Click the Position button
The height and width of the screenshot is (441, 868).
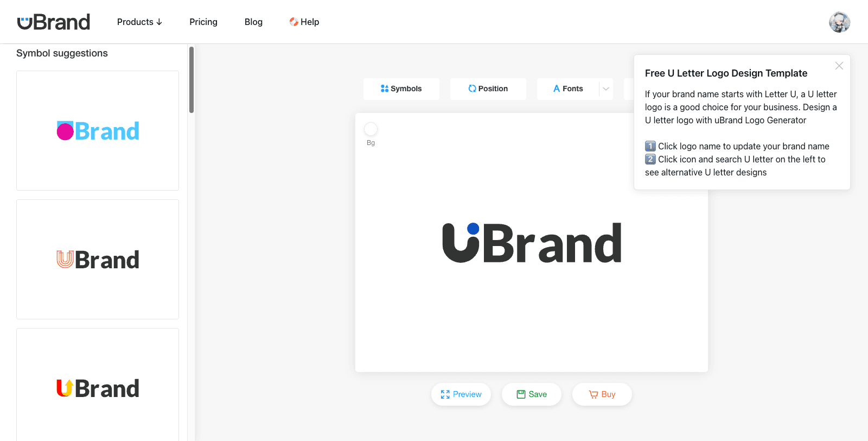tap(488, 89)
